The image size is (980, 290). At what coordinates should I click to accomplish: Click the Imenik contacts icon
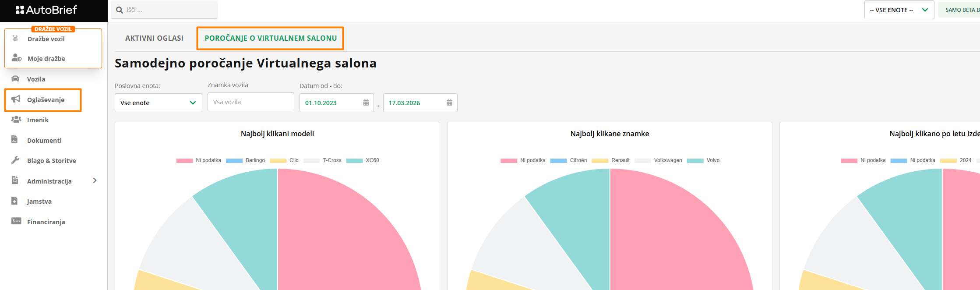point(16,119)
